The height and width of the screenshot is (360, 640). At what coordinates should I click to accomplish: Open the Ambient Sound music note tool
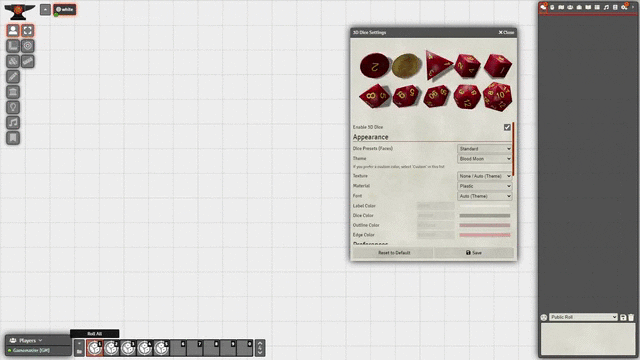click(13, 122)
